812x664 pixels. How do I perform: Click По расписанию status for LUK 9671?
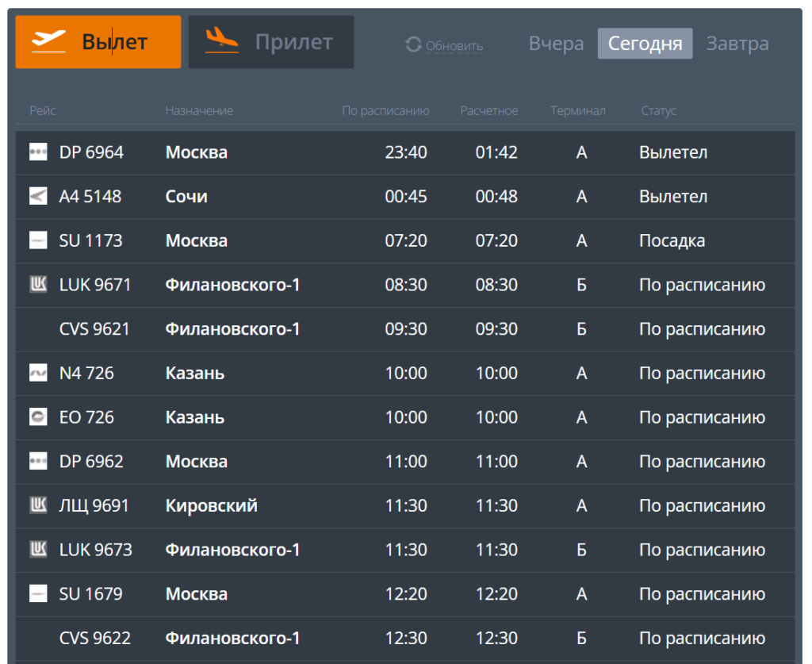click(703, 285)
